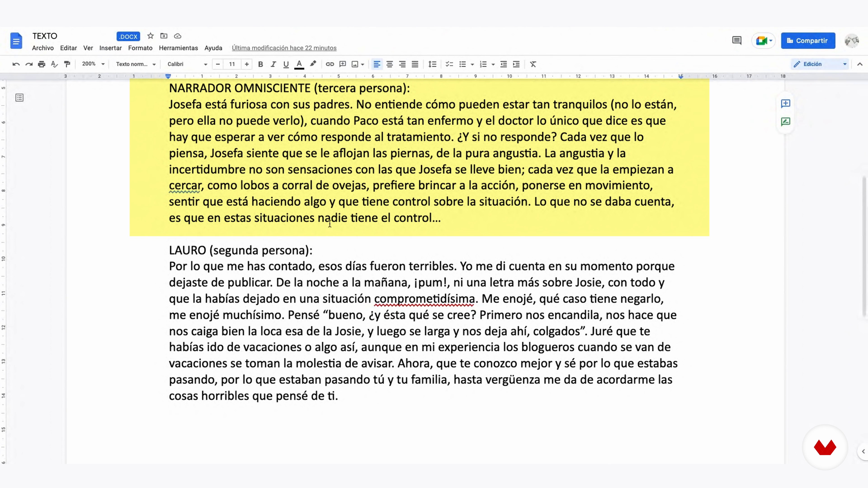The image size is (868, 488).
Task: Open the Ver menu
Action: [88, 48]
